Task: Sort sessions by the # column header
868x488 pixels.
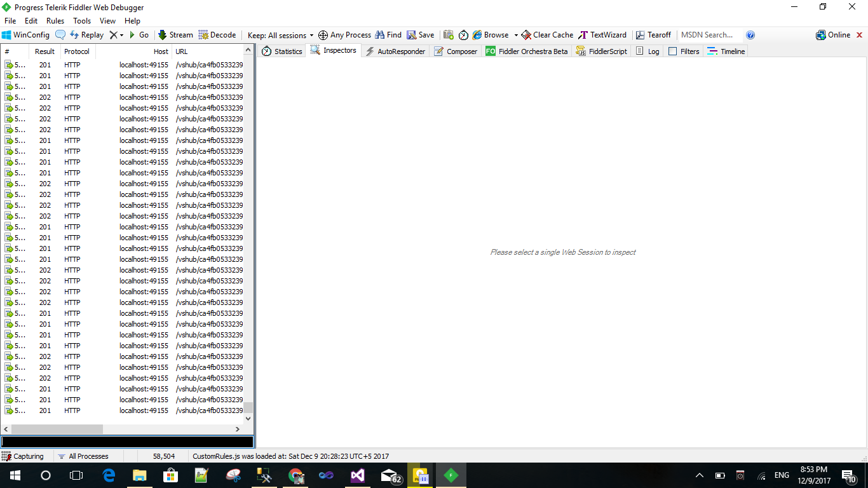Action: pos(15,51)
